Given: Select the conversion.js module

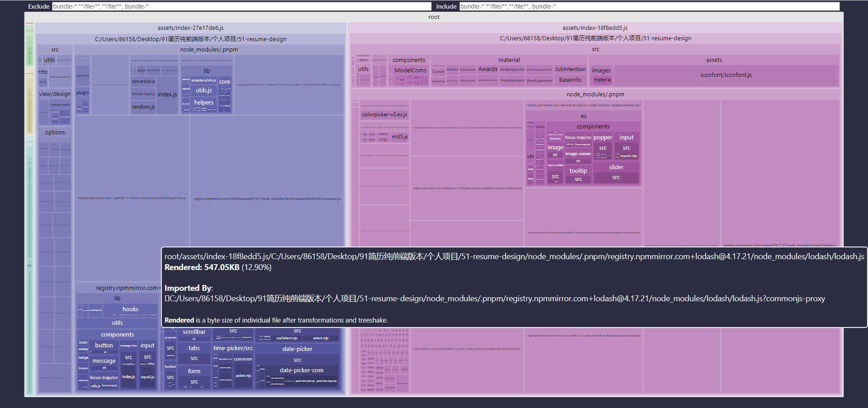Looking at the screenshot, I should click(x=143, y=81).
